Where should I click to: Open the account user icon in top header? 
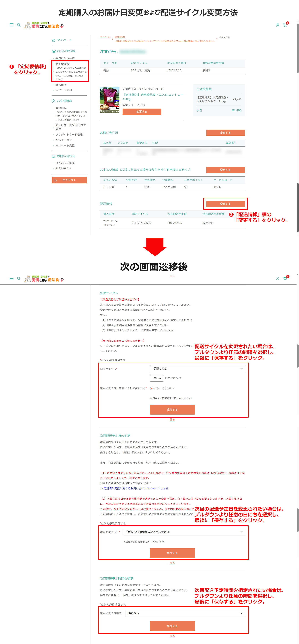coord(277,25)
